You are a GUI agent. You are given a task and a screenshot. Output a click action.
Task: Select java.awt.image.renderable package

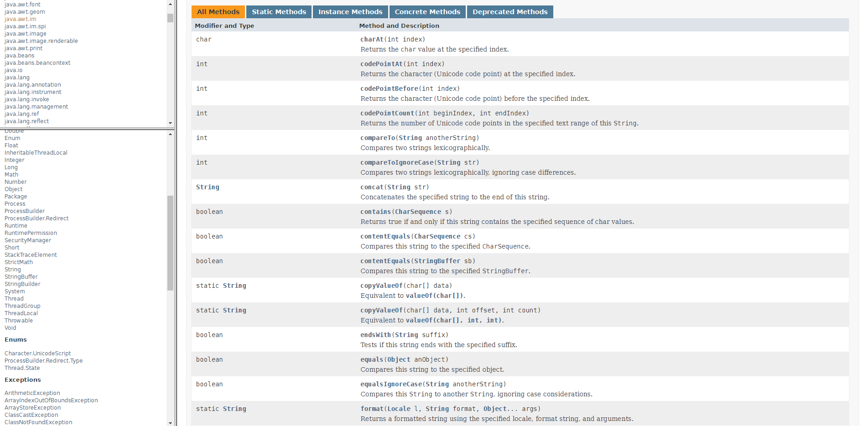(x=41, y=41)
